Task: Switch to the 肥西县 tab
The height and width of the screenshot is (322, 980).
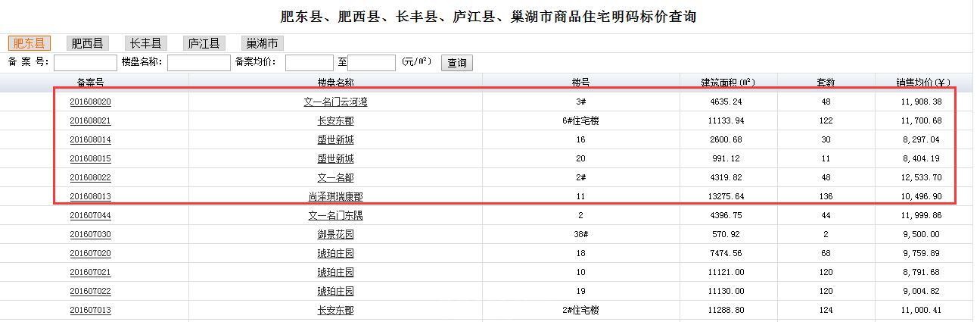Action: [87, 43]
